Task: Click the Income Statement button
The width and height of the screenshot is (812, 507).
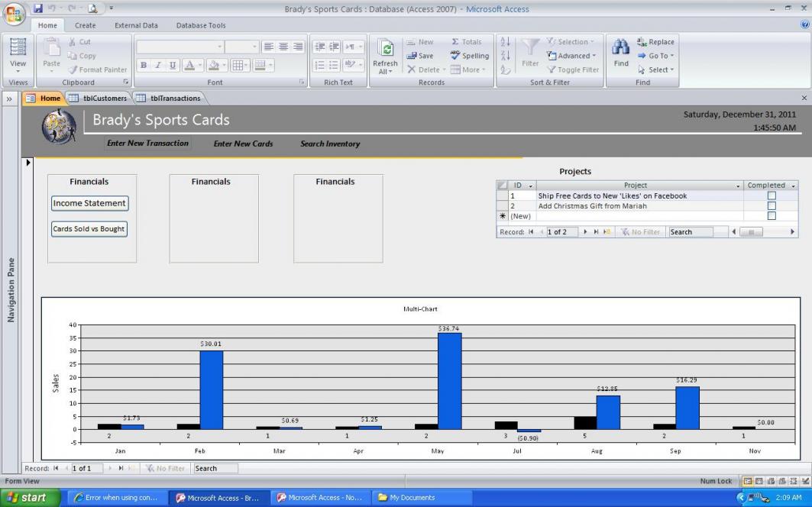Action: tap(89, 203)
